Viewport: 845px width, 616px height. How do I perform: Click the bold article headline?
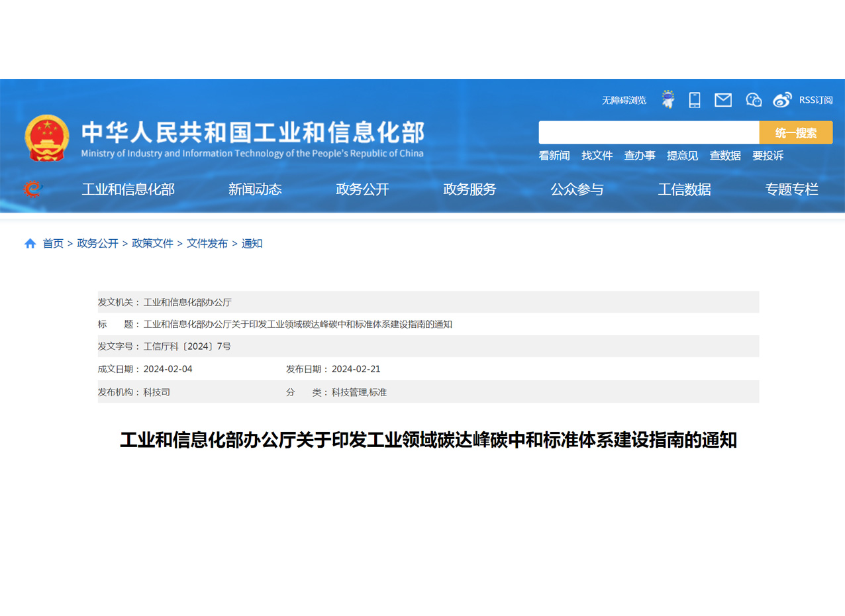pos(428,440)
